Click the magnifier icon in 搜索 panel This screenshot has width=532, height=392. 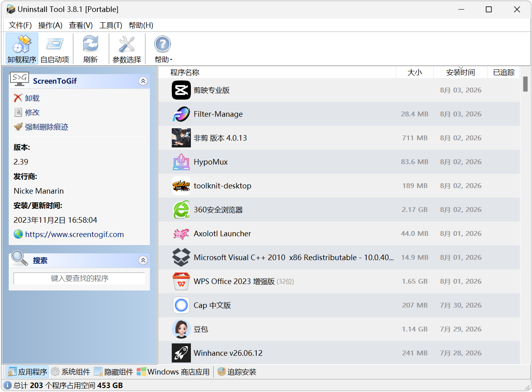pos(20,258)
